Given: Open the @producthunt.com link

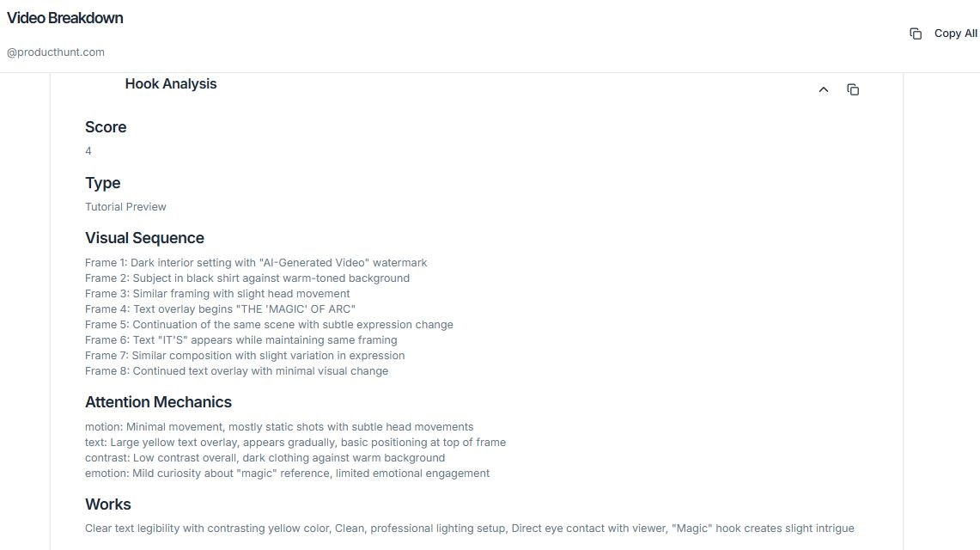Looking at the screenshot, I should [x=55, y=52].
